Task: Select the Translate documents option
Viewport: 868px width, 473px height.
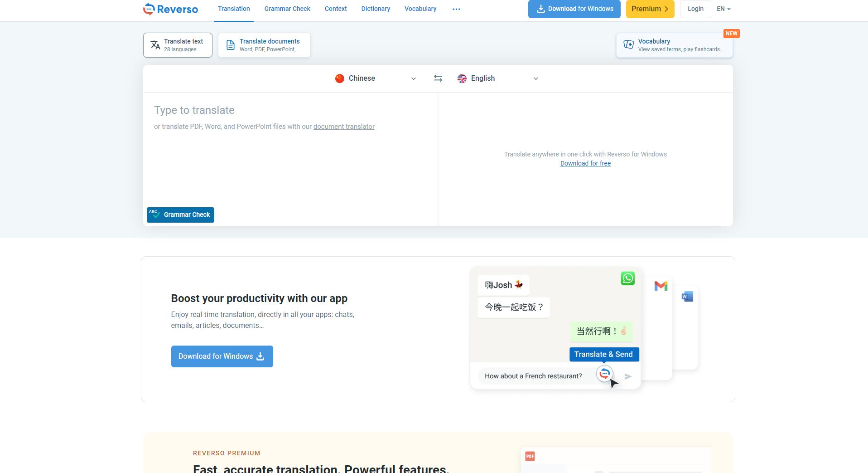Action: [x=264, y=45]
